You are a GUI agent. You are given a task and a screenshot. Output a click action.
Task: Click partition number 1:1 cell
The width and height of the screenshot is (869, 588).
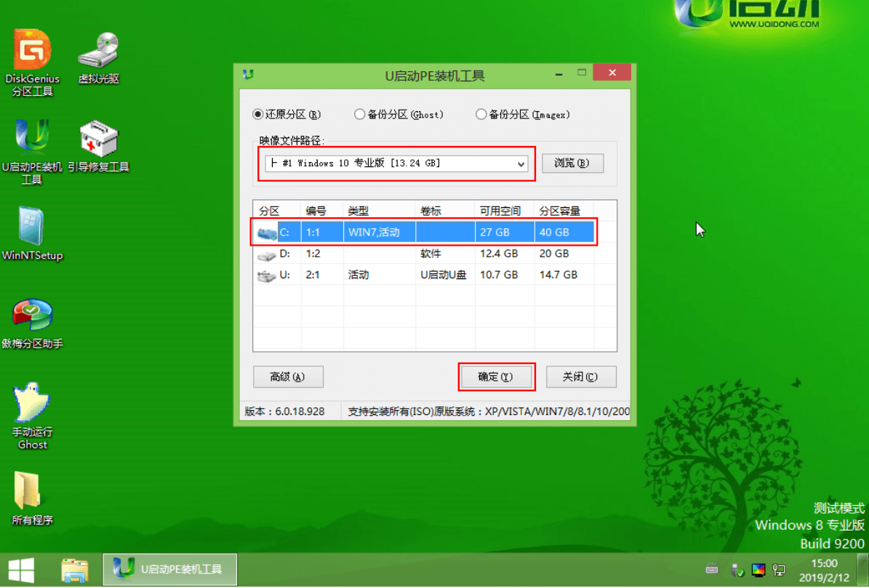(322, 233)
